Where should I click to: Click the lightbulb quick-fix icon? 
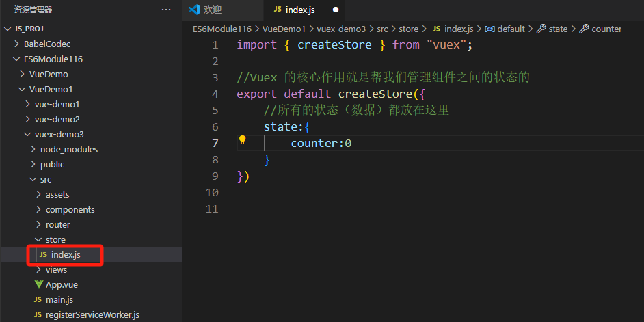pyautogui.click(x=242, y=140)
